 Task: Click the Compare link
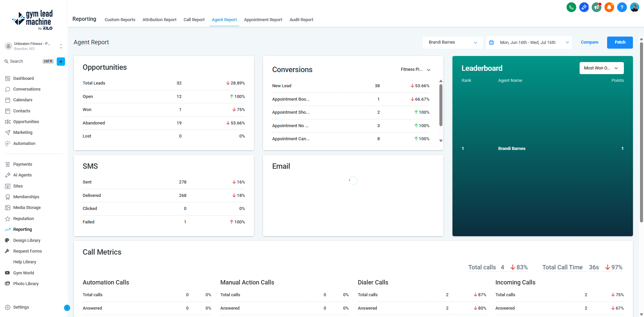click(x=589, y=42)
